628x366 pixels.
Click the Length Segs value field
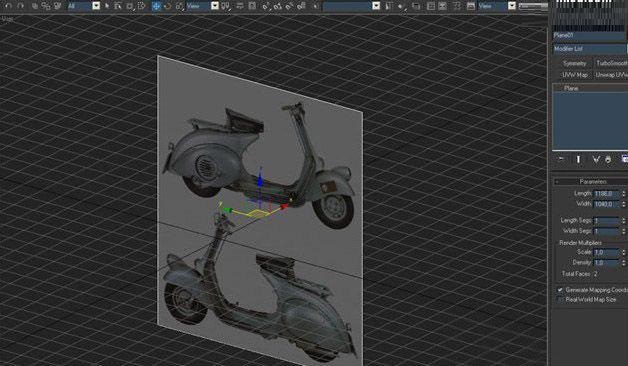click(606, 221)
